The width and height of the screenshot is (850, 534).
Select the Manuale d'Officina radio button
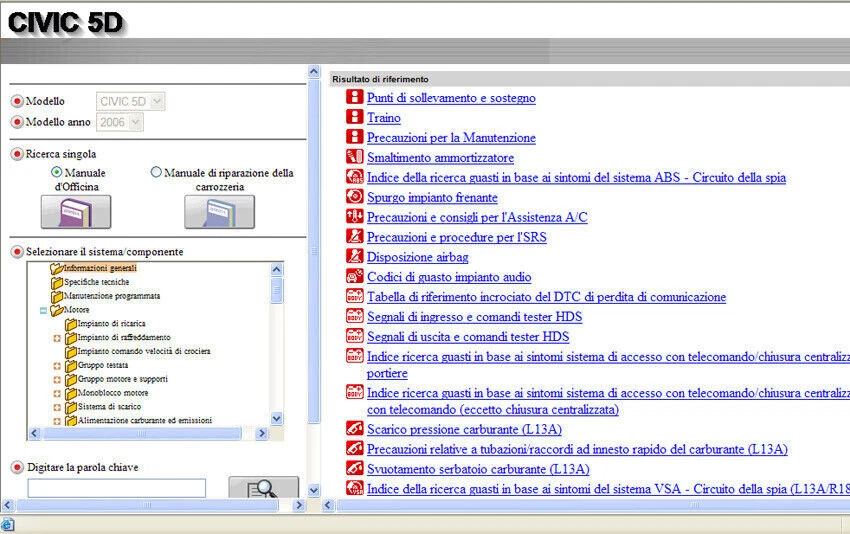click(56, 172)
